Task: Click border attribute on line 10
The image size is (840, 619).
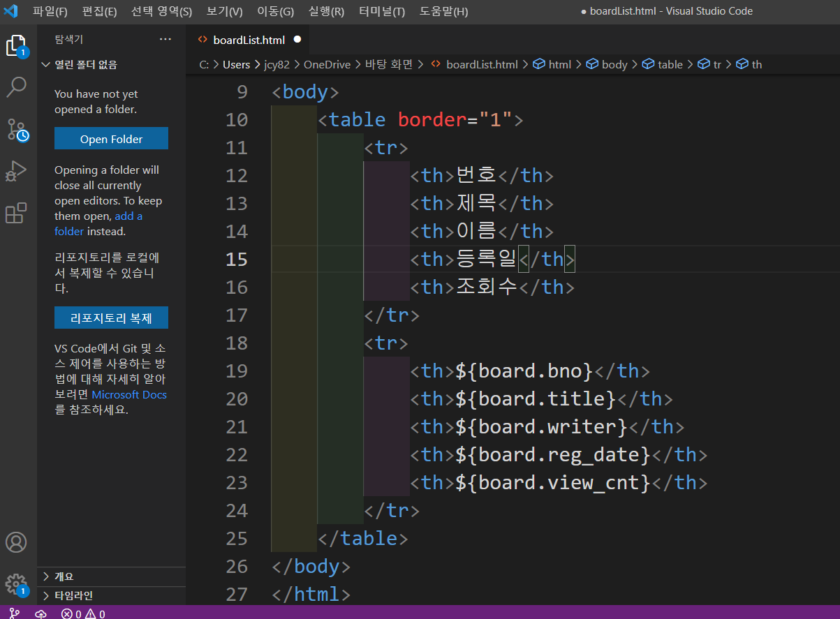Action: tap(432, 119)
